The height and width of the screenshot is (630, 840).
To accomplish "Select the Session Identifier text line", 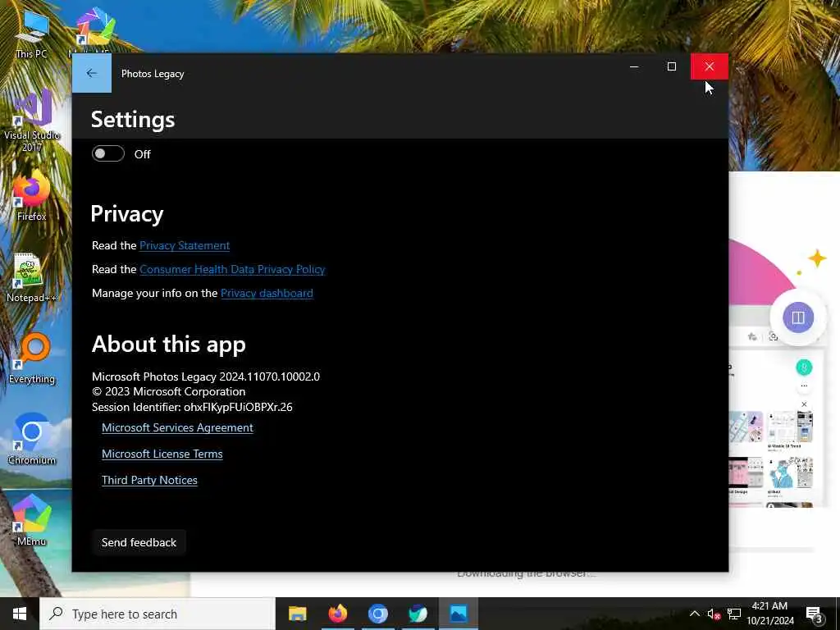I will (x=192, y=407).
